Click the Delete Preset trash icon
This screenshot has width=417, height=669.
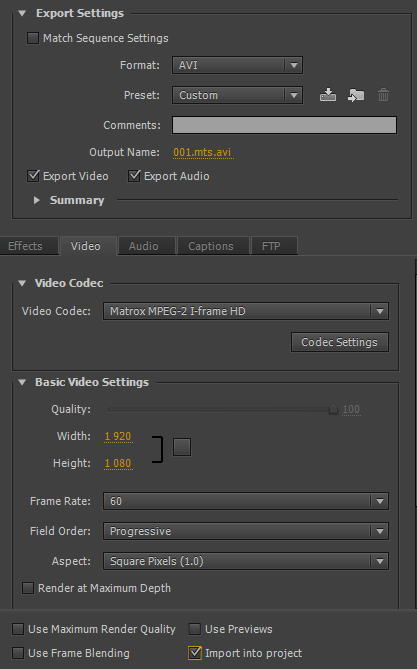click(383, 95)
